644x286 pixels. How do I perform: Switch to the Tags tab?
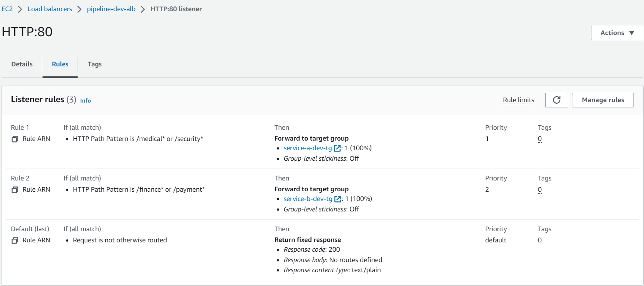coord(94,64)
